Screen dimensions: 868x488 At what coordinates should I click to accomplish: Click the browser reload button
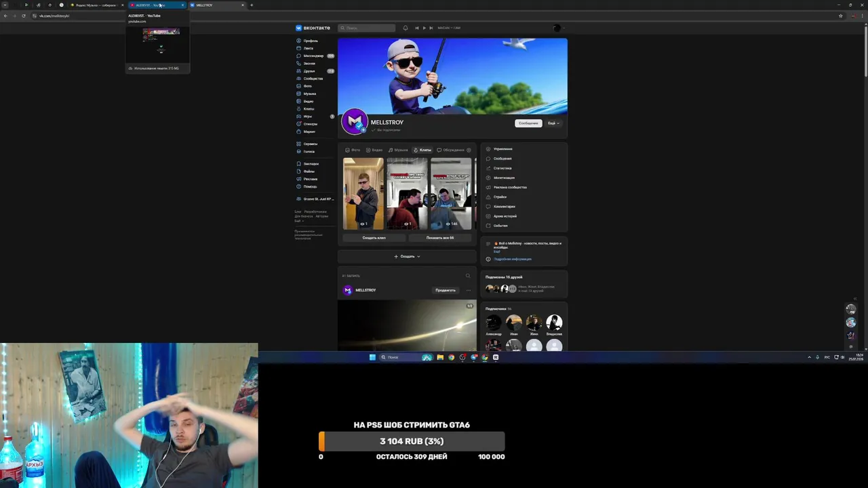click(x=24, y=16)
